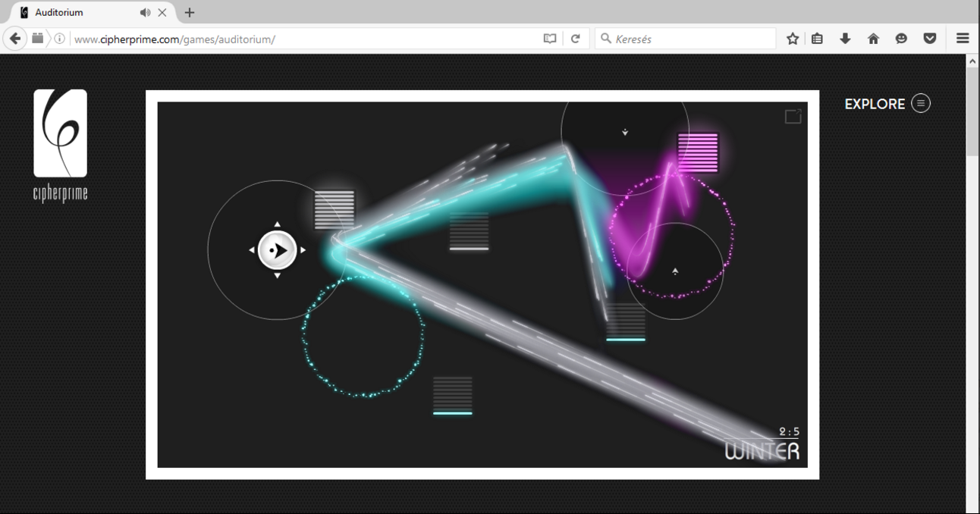This screenshot has width=980, height=514.
Task: Click the magenta audio container bars
Action: (698, 152)
